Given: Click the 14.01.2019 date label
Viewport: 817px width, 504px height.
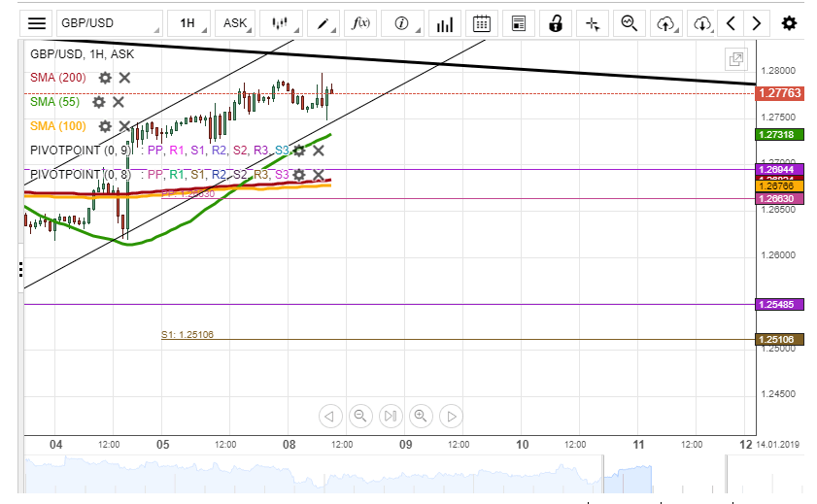Looking at the screenshot, I should point(777,444).
